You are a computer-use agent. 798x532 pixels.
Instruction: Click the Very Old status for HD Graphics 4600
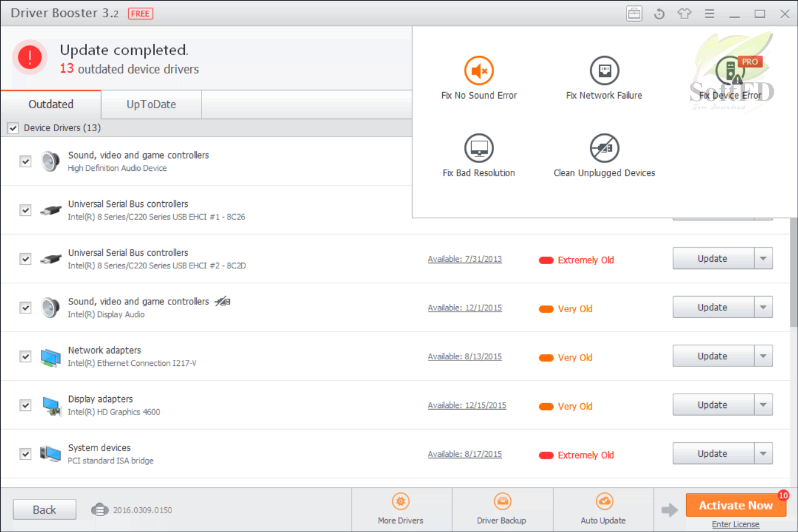[566, 407]
